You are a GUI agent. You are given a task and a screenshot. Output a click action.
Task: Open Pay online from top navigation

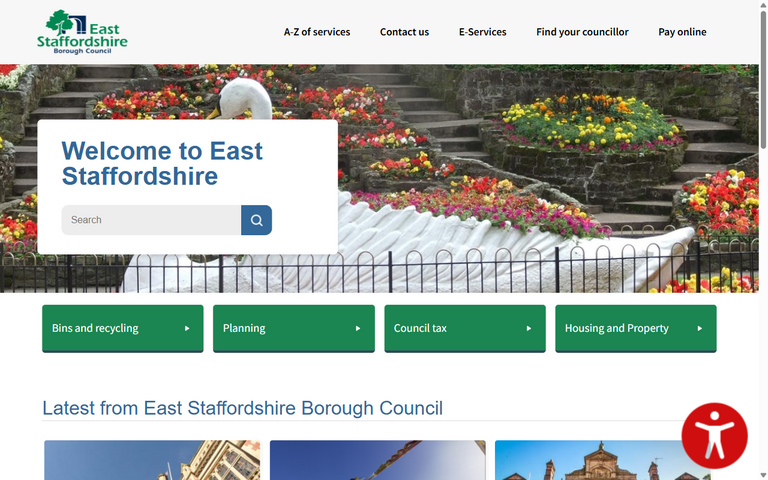tap(682, 32)
